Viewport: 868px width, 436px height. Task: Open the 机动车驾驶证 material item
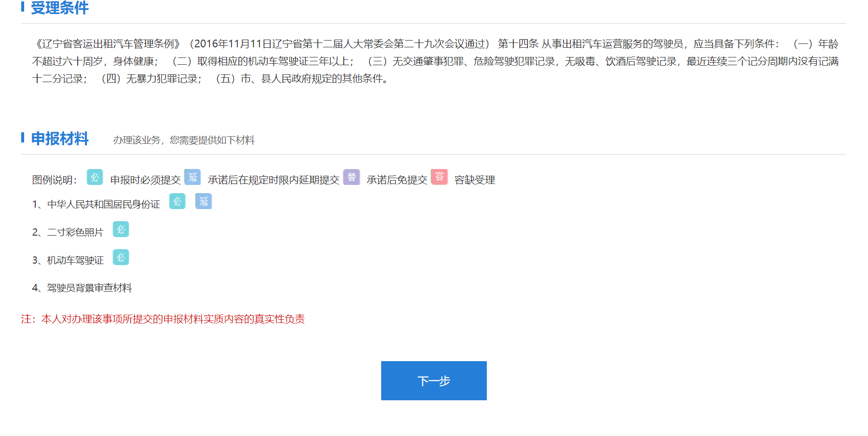(x=75, y=261)
